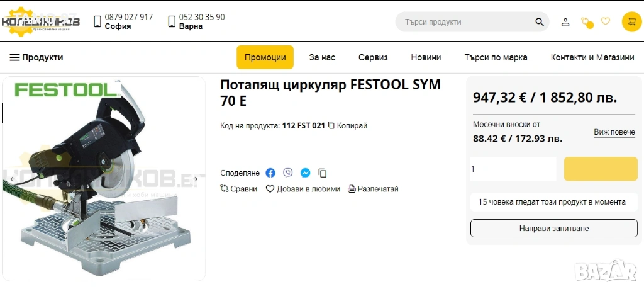
Task: Open the Промоции tab
Action: 265,57
